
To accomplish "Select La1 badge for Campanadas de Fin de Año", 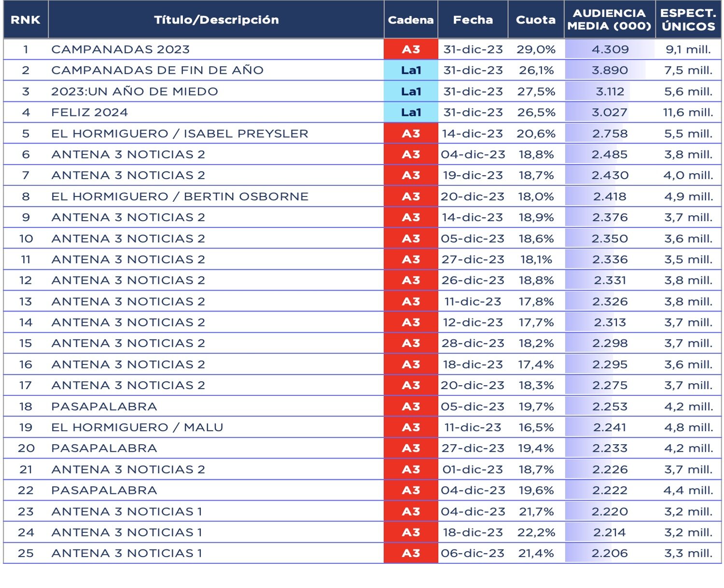I will [x=411, y=70].
